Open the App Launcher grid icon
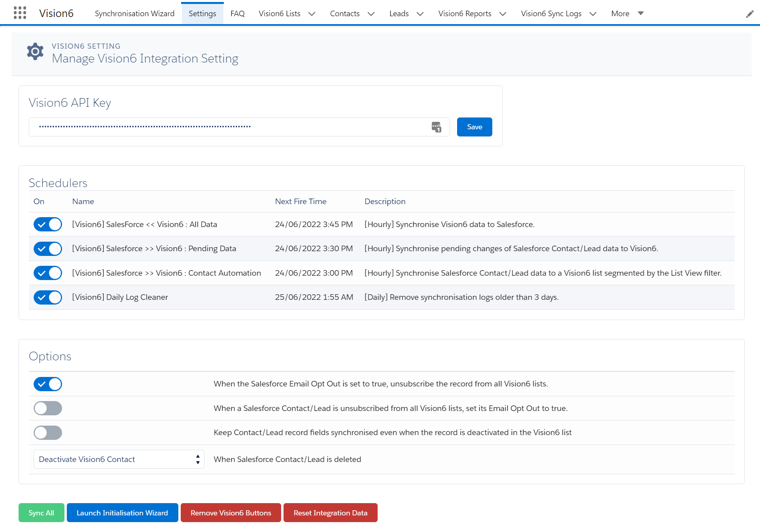This screenshot has width=760, height=532. tap(20, 13)
